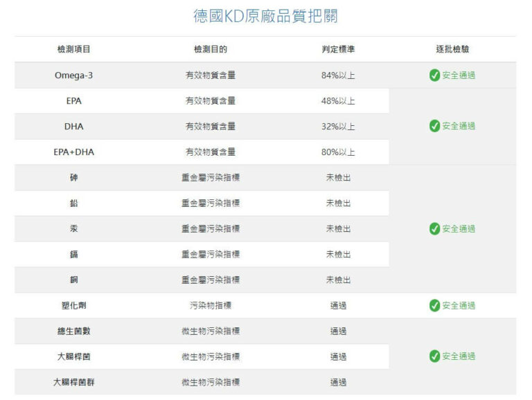532x400 pixels.
Task: Click the 48%以上 standard value
Action: 338,101
